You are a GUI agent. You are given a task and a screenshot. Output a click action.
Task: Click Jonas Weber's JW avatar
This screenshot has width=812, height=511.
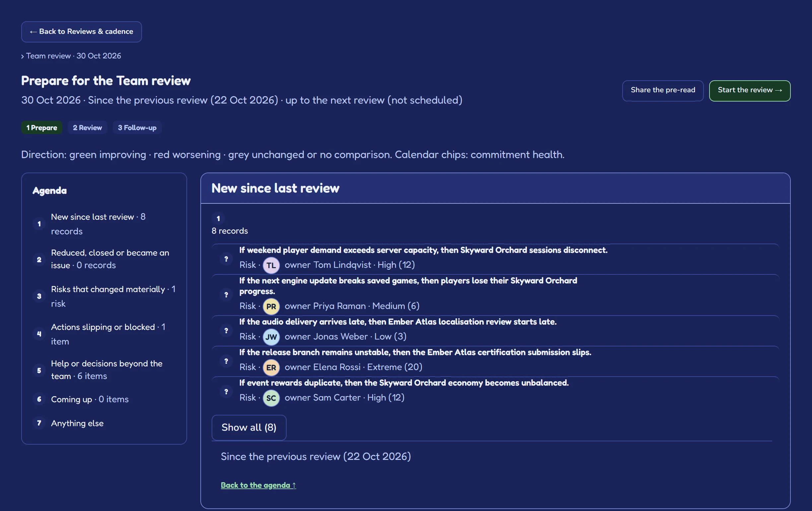271,337
